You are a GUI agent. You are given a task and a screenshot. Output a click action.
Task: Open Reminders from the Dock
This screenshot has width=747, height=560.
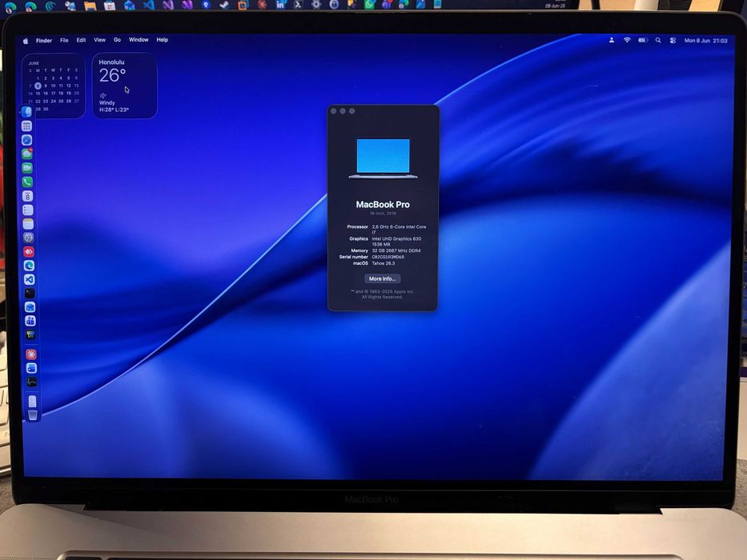click(x=28, y=210)
